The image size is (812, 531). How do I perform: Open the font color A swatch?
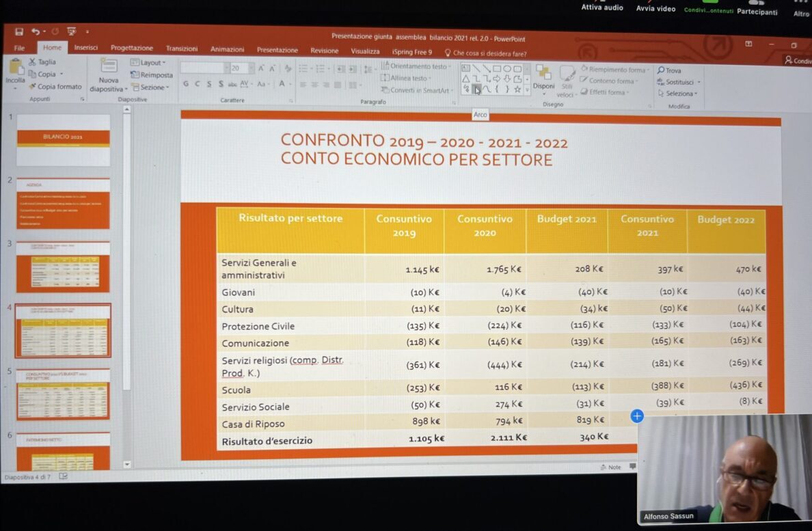282,84
